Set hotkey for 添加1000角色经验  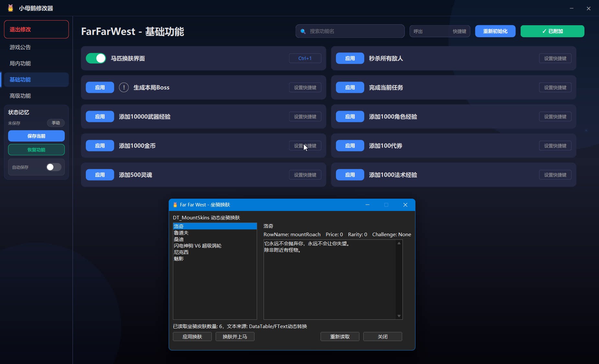[x=555, y=116]
